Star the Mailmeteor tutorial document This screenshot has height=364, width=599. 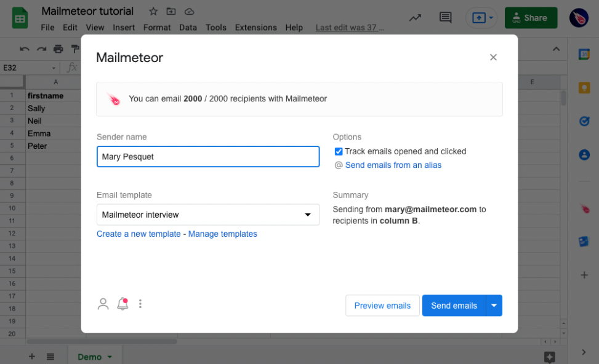click(x=153, y=12)
